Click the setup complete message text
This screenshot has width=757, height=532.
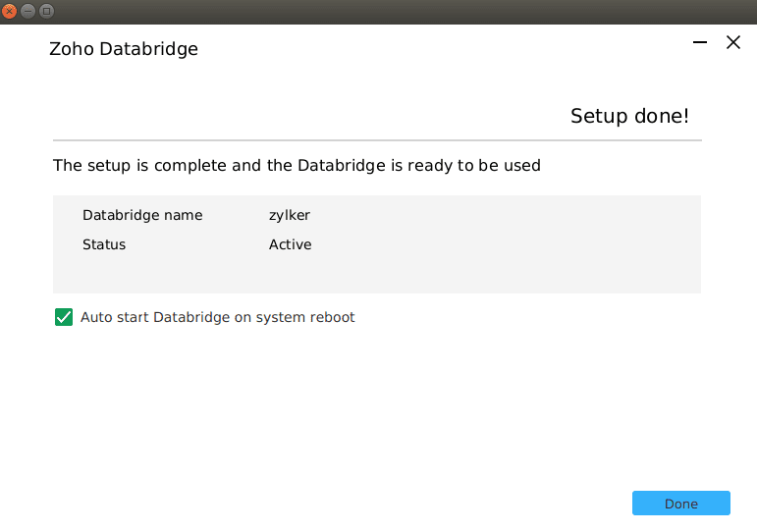tap(297, 165)
